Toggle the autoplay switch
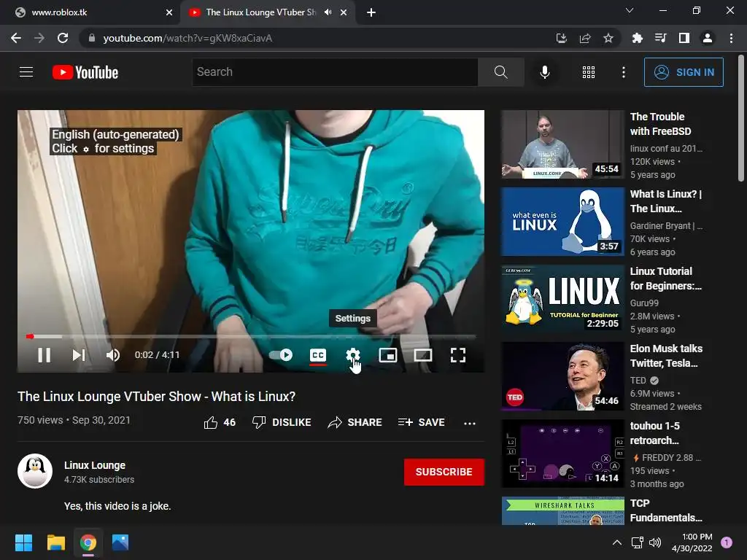This screenshot has width=747, height=560. pos(281,355)
